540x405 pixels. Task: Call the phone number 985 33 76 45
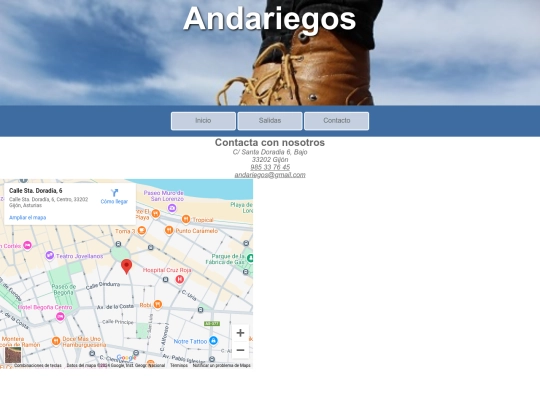click(270, 167)
